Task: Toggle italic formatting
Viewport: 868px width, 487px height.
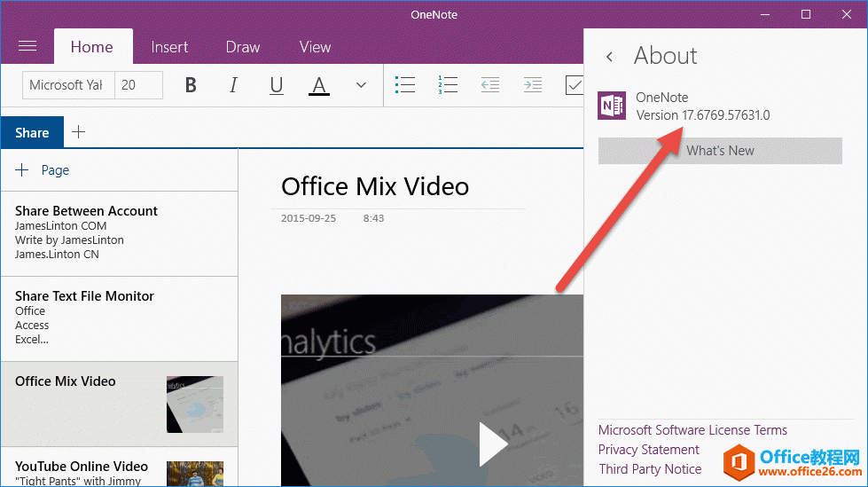Action: 233,85
